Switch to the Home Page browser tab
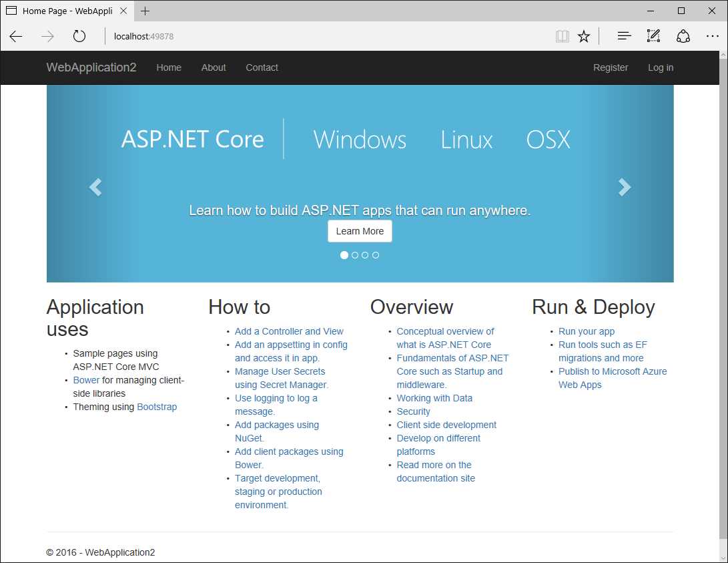The width and height of the screenshot is (728, 563). click(x=63, y=11)
